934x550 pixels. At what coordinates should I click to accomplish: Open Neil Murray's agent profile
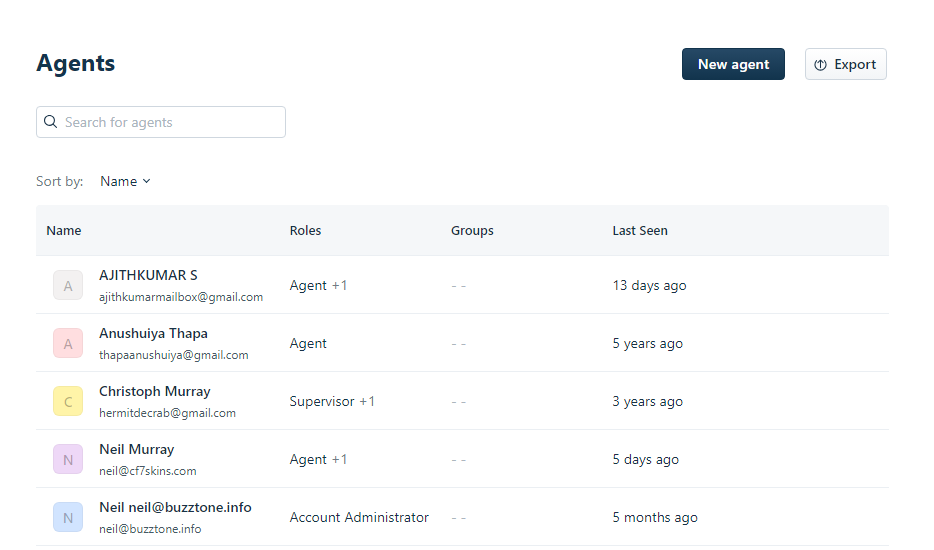(x=136, y=449)
